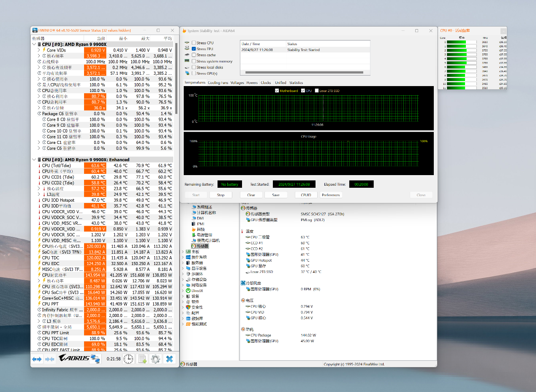The width and height of the screenshot is (536, 392).
Task: Toggle the Motherboard graph checkbox
Action: pos(277,91)
